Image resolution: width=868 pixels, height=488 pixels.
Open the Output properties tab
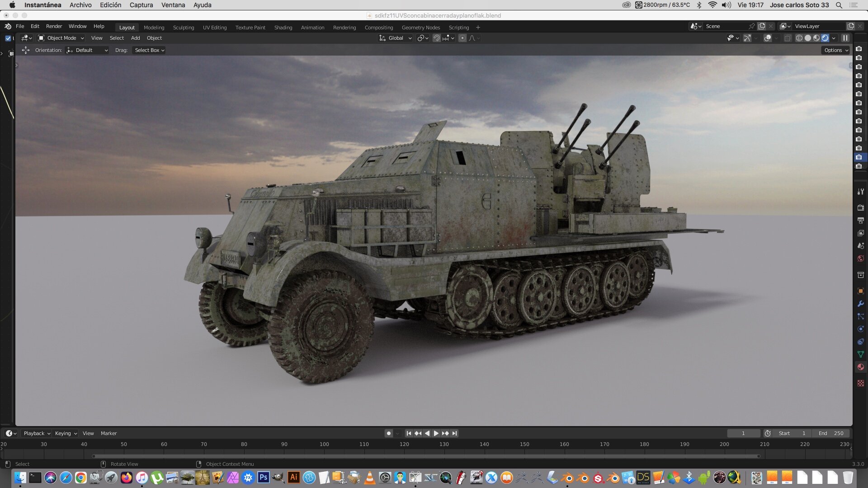tap(860, 221)
